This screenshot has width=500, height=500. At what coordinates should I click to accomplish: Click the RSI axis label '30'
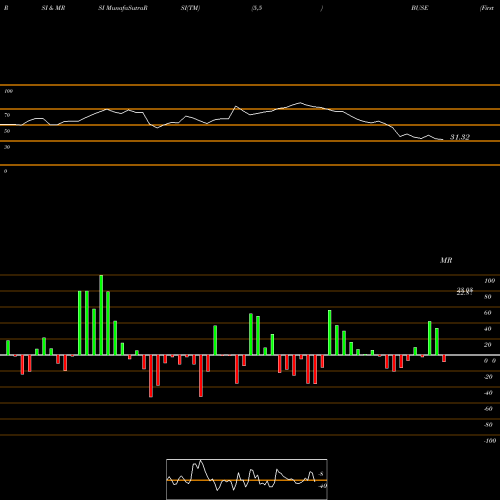click(x=7, y=147)
